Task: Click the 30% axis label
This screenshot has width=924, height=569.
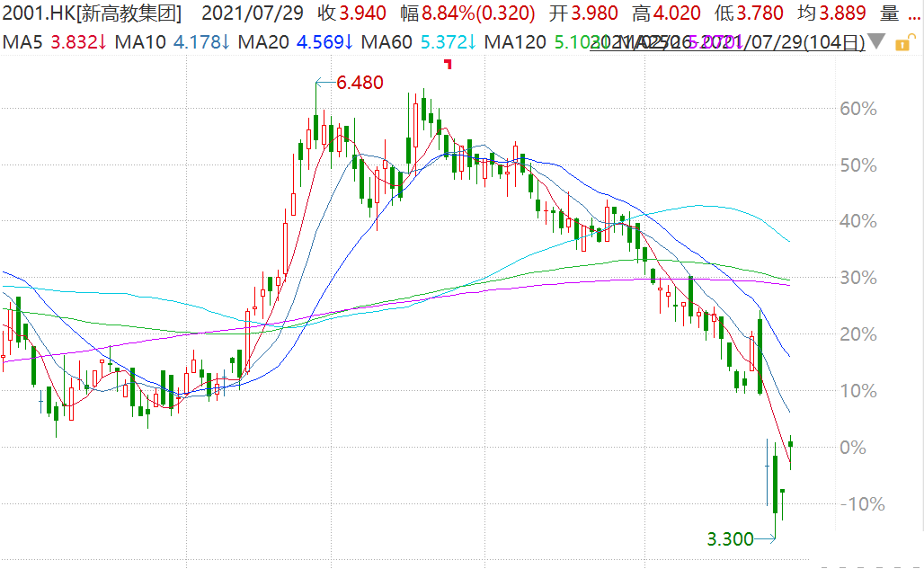Action: [858, 278]
